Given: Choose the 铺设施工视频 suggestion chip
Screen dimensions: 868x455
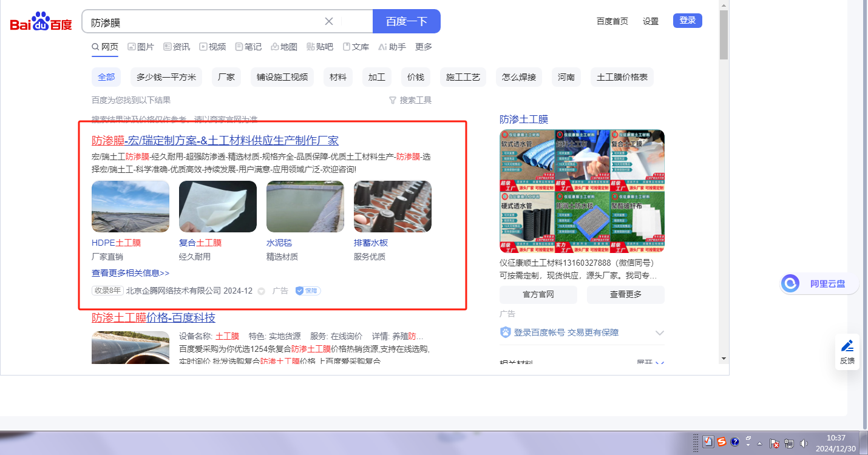Looking at the screenshot, I should [x=282, y=77].
